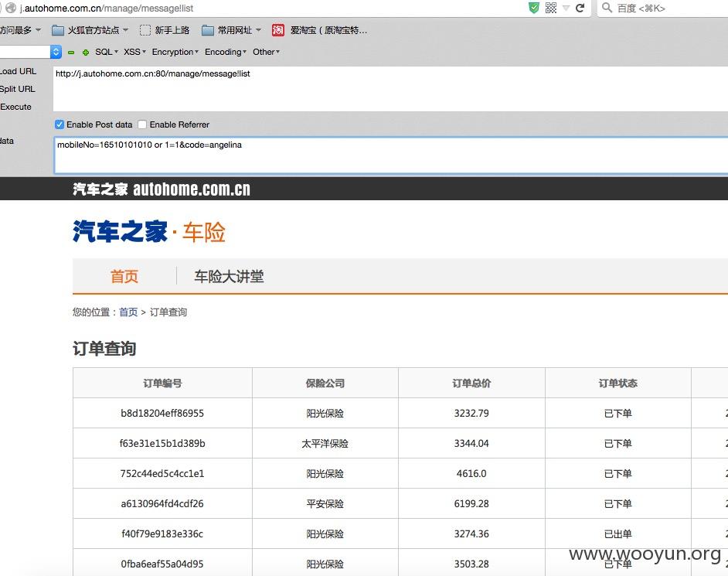
Task: Click the Post data text area
Action: coord(391,155)
